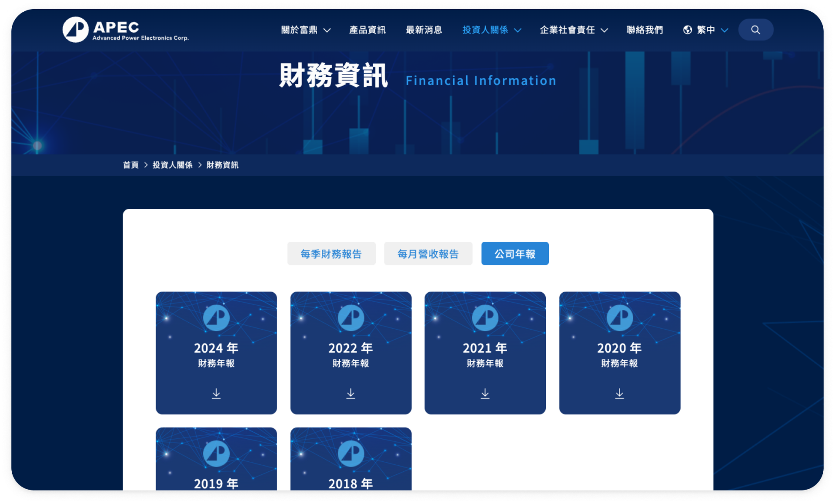Click the APEC logo in header
Viewport: 835px width, 504px height.
[125, 30]
